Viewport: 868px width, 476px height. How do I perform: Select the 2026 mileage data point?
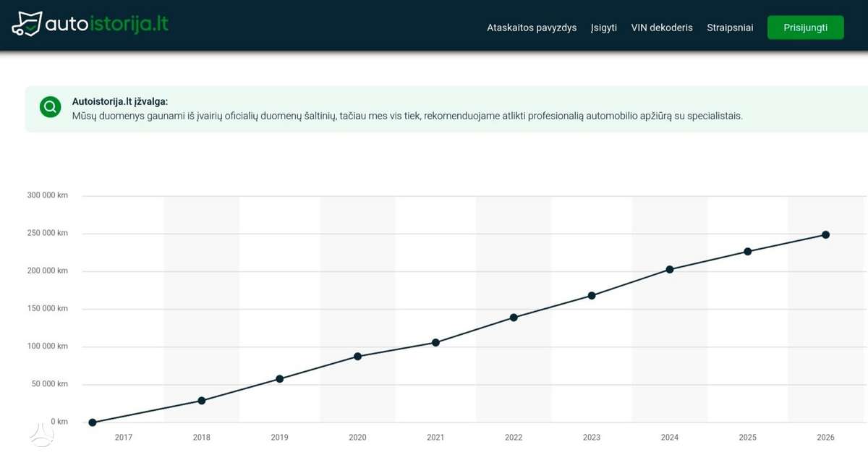point(825,235)
